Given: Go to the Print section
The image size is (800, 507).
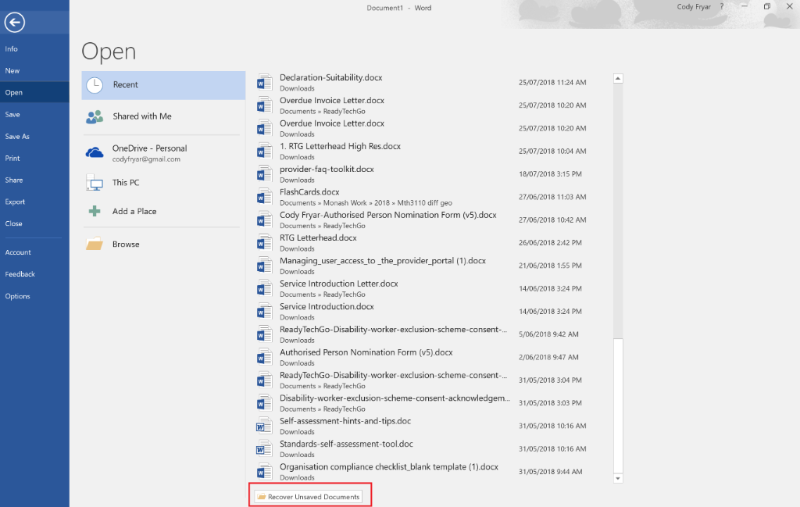Looking at the screenshot, I should coord(34,158).
